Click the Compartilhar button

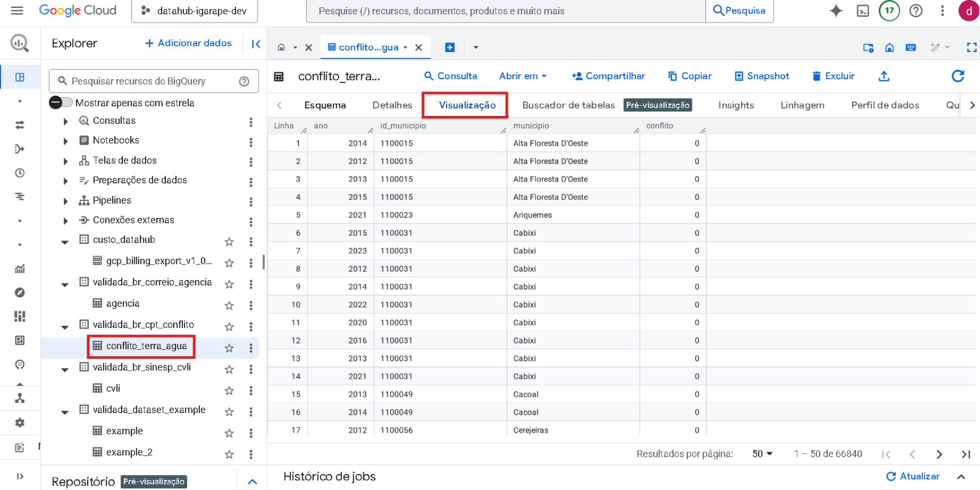tap(608, 76)
